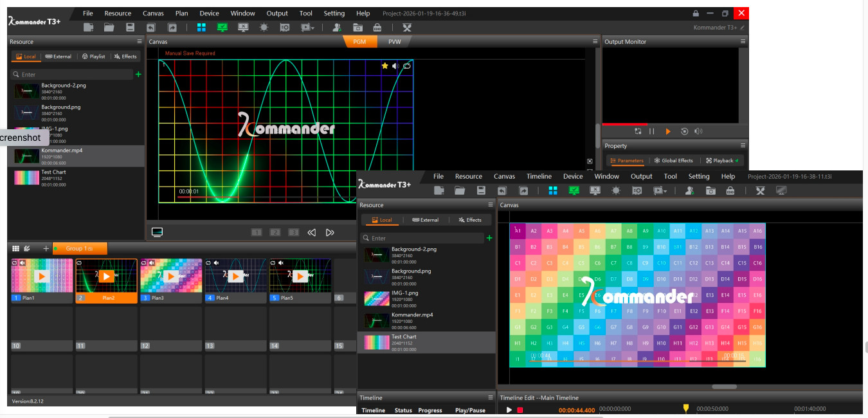This screenshot has width=868, height=418.
Task: Click the play button on Plan3 thumbnail
Action: point(171,276)
